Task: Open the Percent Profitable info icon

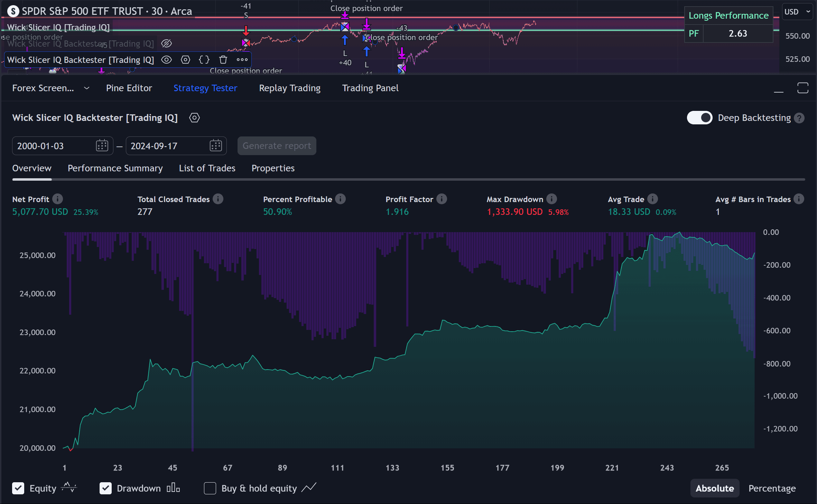Action: coord(340,199)
